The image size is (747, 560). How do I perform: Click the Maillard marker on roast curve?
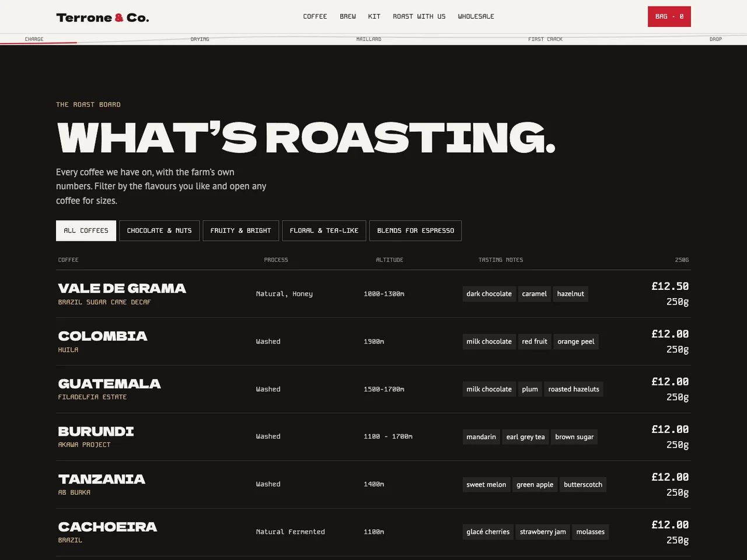(x=369, y=39)
